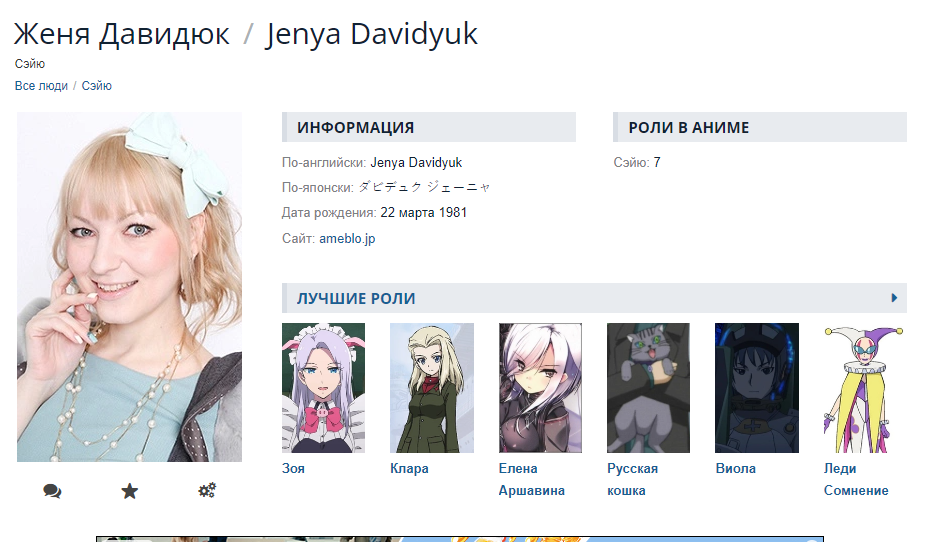Open the Русская кошка character image

[648, 387]
